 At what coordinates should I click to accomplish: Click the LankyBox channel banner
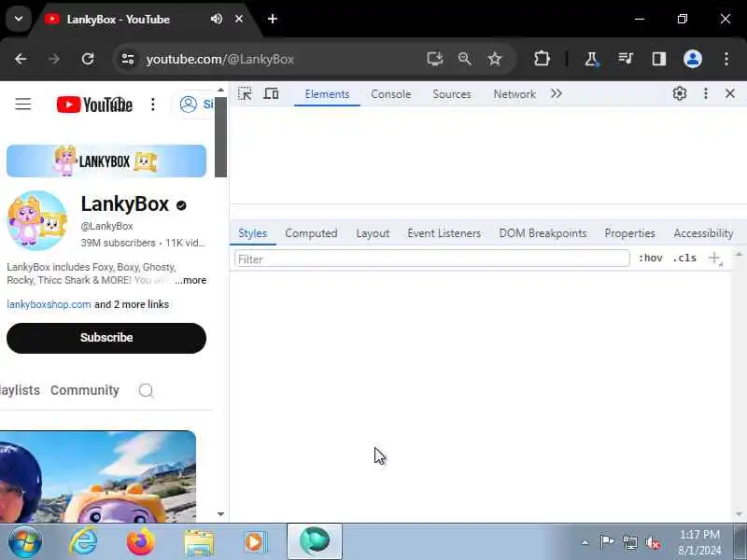[106, 161]
